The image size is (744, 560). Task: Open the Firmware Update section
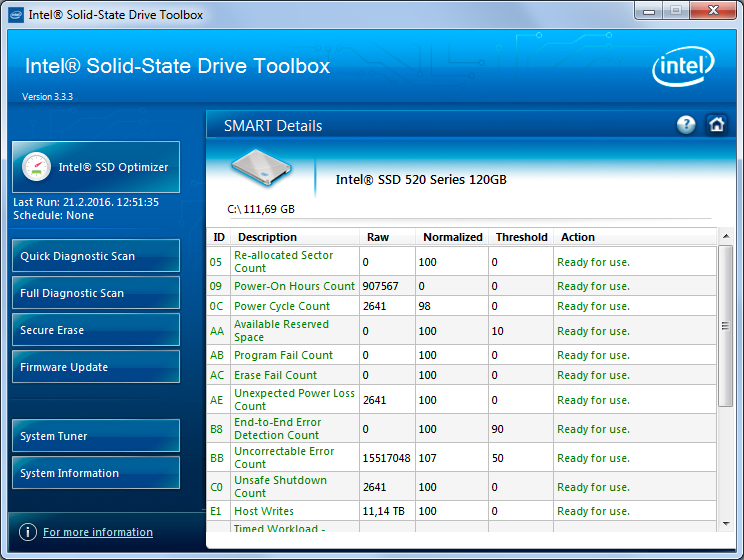[x=96, y=367]
